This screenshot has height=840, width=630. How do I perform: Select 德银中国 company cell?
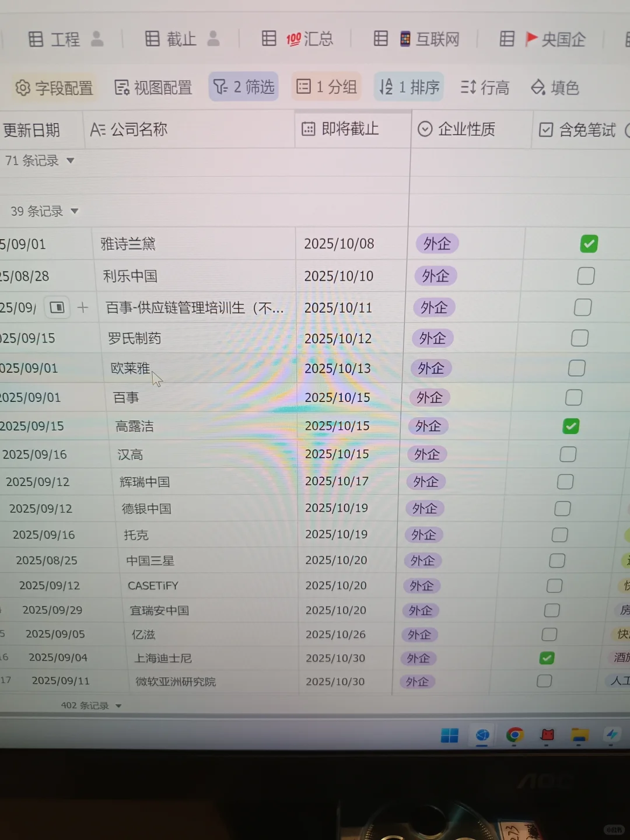click(206, 508)
